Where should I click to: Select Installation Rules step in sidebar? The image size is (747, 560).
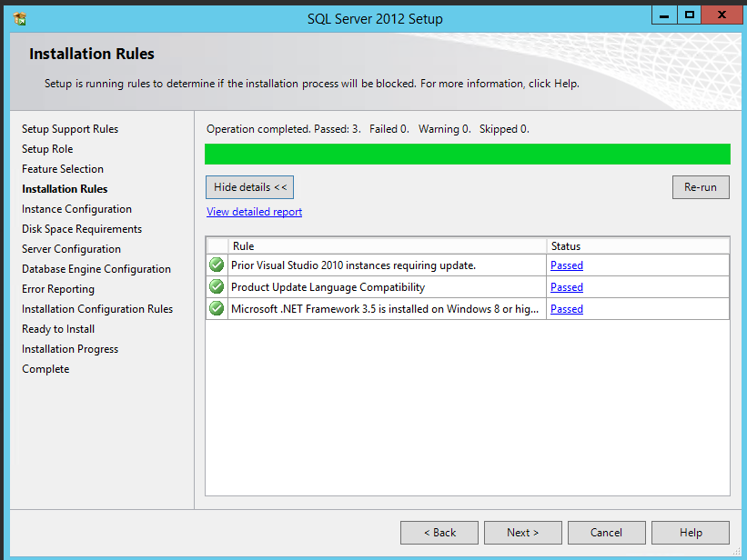point(65,189)
